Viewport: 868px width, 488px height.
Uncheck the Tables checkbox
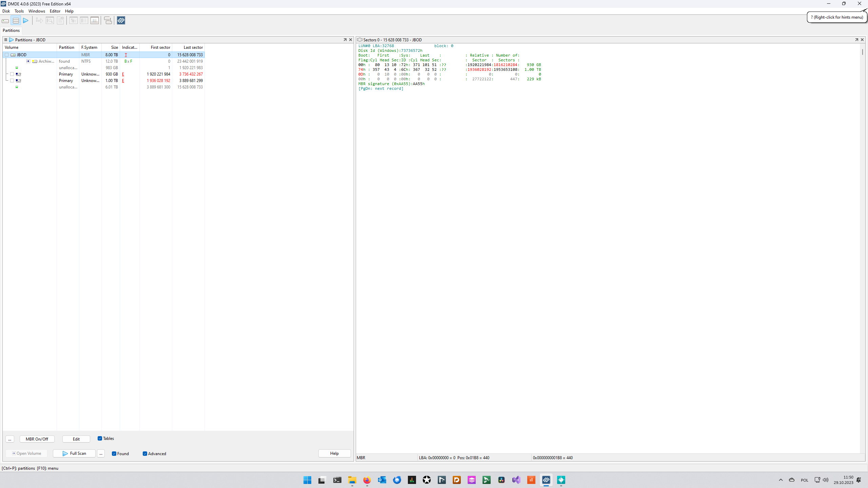click(x=100, y=439)
